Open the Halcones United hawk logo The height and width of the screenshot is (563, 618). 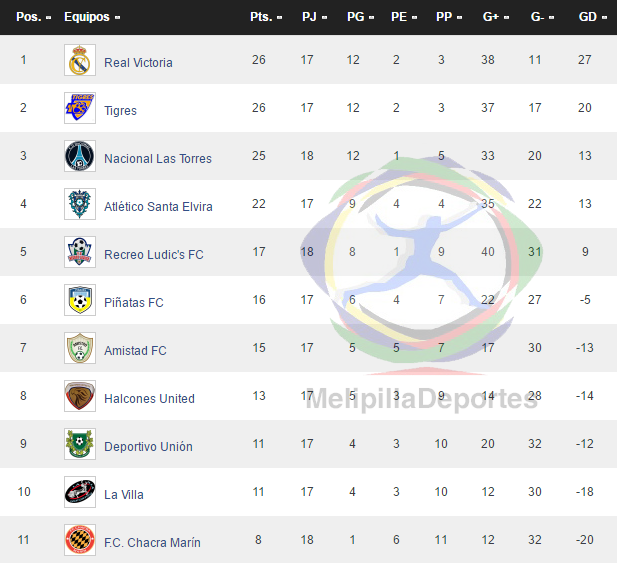[x=80, y=396]
